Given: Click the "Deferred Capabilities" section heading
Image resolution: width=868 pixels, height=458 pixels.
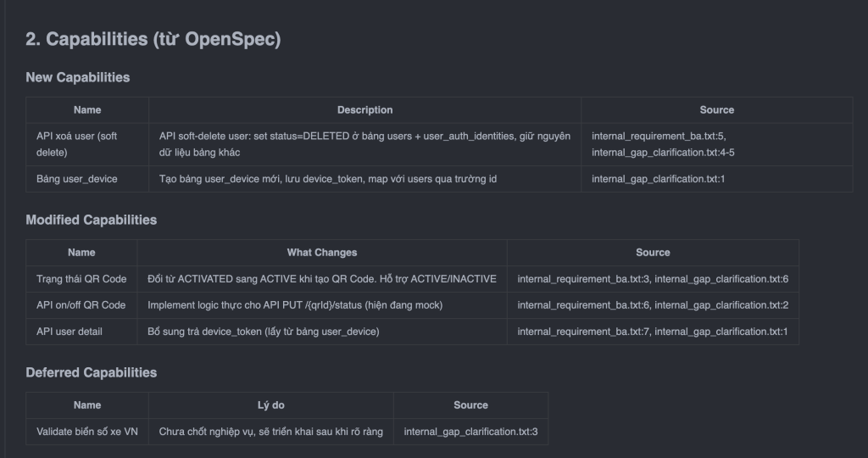Looking at the screenshot, I should (x=92, y=372).
